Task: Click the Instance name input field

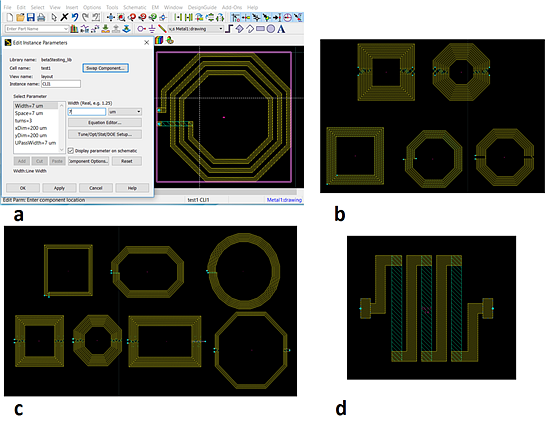Action: tap(61, 84)
